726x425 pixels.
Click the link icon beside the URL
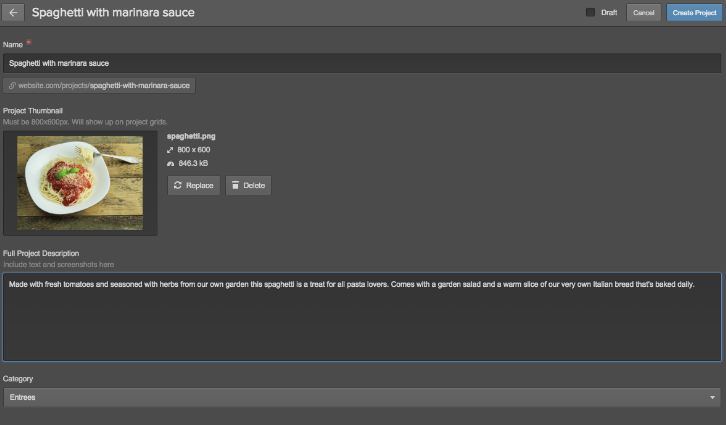(12, 85)
